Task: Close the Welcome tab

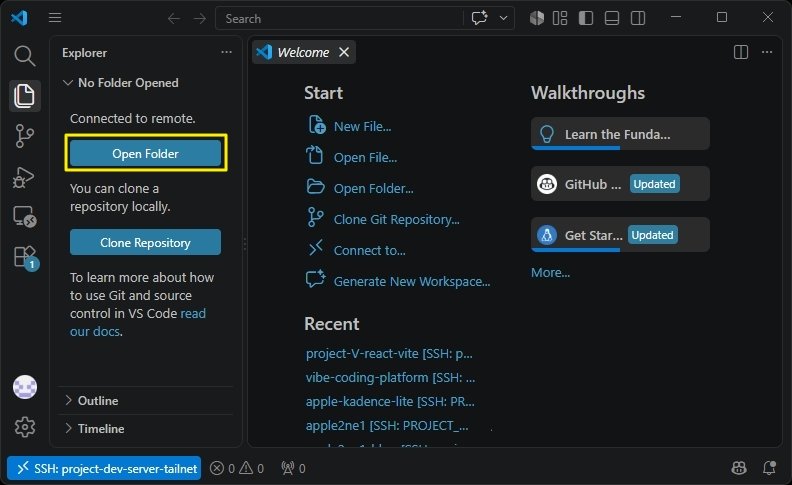Action: point(344,52)
